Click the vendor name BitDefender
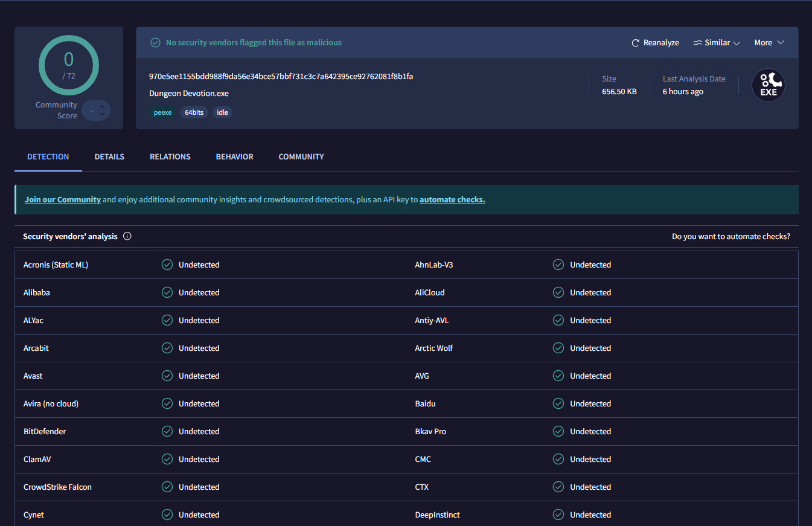The height and width of the screenshot is (526, 812). pos(45,431)
